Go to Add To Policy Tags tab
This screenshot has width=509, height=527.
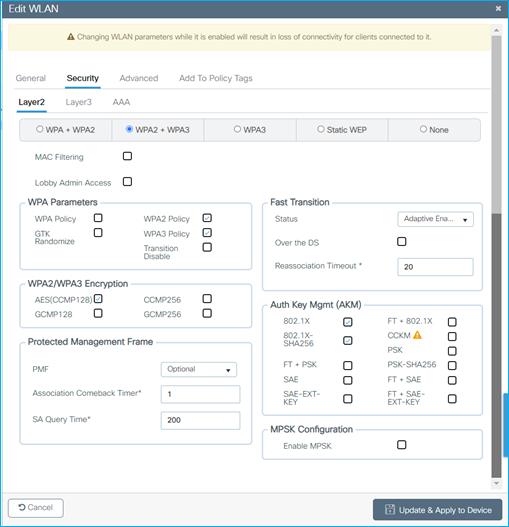216,78
